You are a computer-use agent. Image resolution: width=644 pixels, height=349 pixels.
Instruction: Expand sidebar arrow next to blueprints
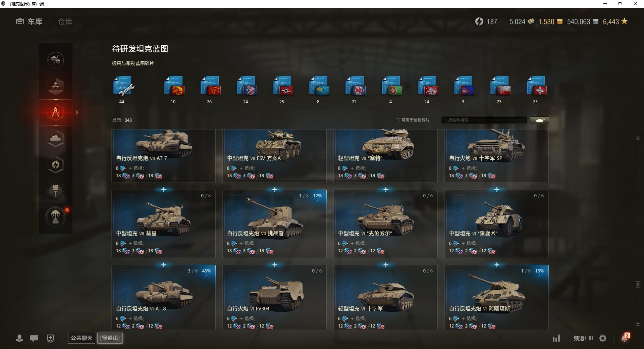point(77,112)
